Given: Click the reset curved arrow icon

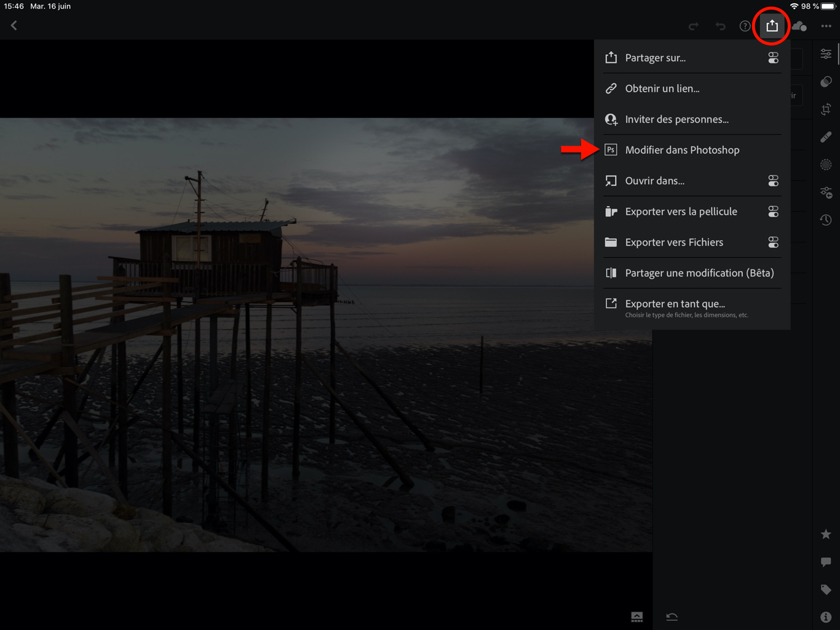Looking at the screenshot, I should (x=672, y=616).
